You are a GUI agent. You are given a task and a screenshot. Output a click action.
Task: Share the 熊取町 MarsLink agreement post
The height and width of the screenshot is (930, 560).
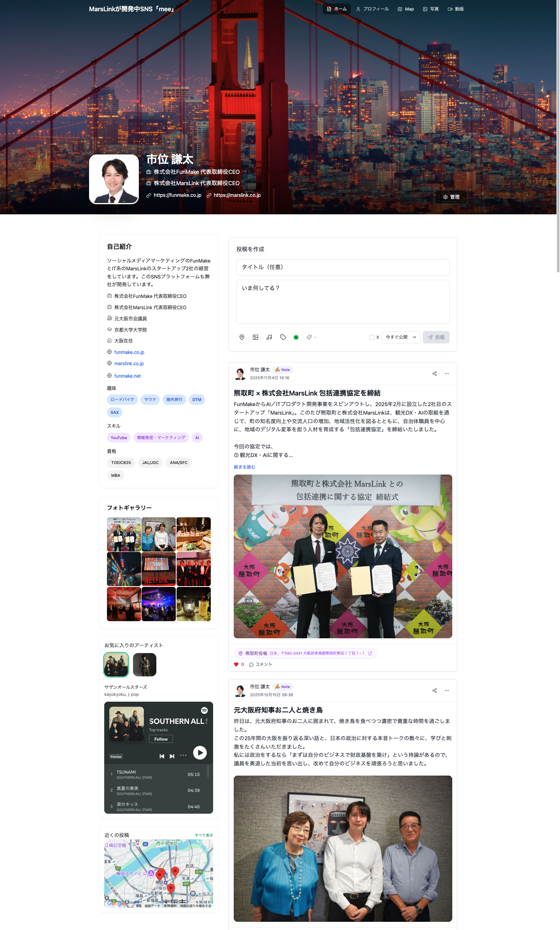[x=434, y=374]
